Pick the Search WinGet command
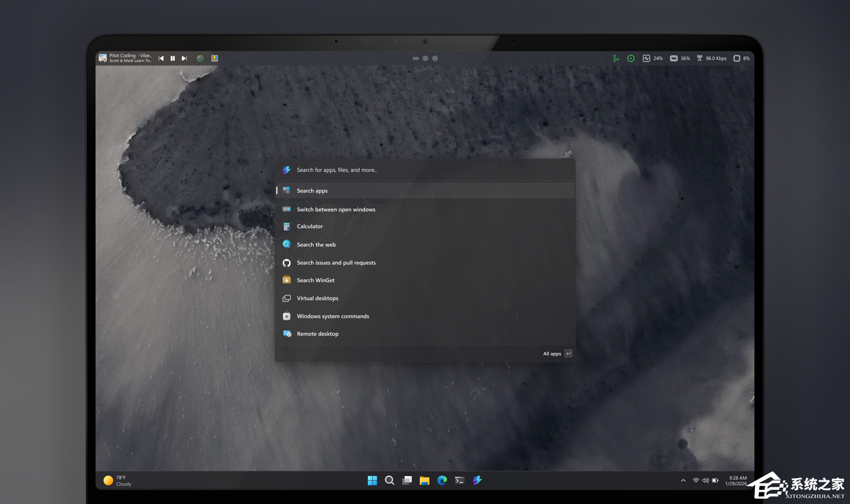Screen dimensions: 850x504 point(425,280)
